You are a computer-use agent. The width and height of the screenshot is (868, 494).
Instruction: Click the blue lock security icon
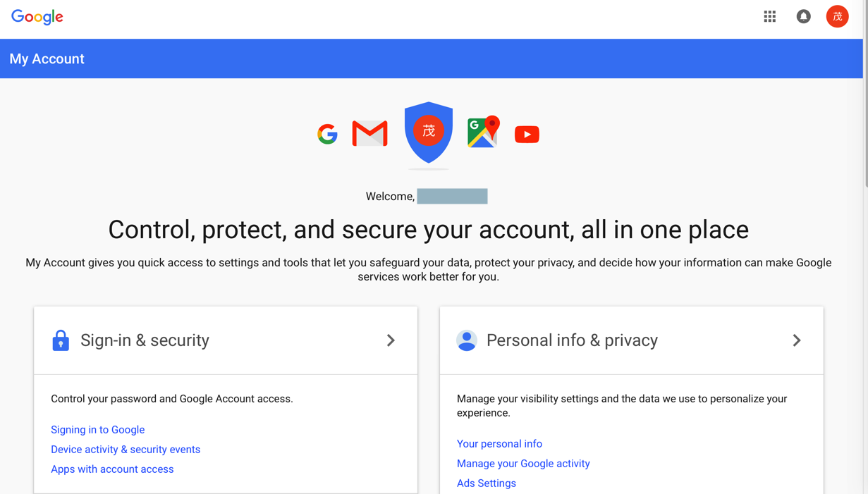tap(61, 340)
